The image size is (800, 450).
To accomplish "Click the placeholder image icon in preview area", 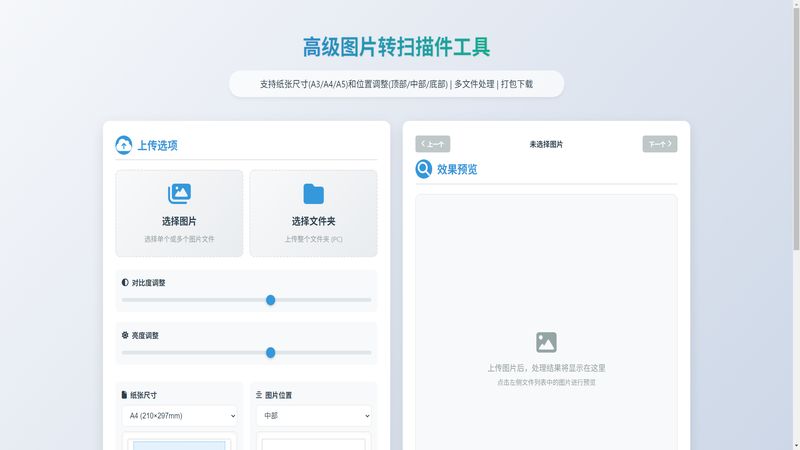I will (546, 342).
